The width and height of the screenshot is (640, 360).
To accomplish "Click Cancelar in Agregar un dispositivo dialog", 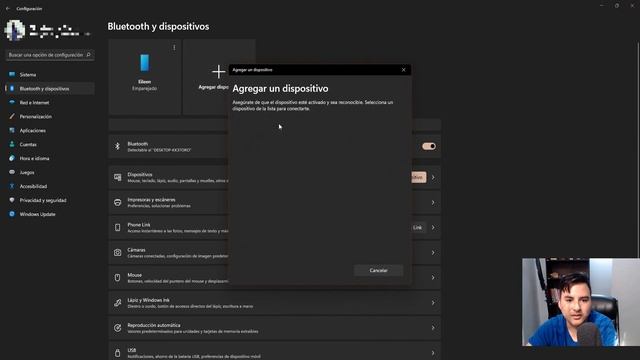I will coord(378,270).
